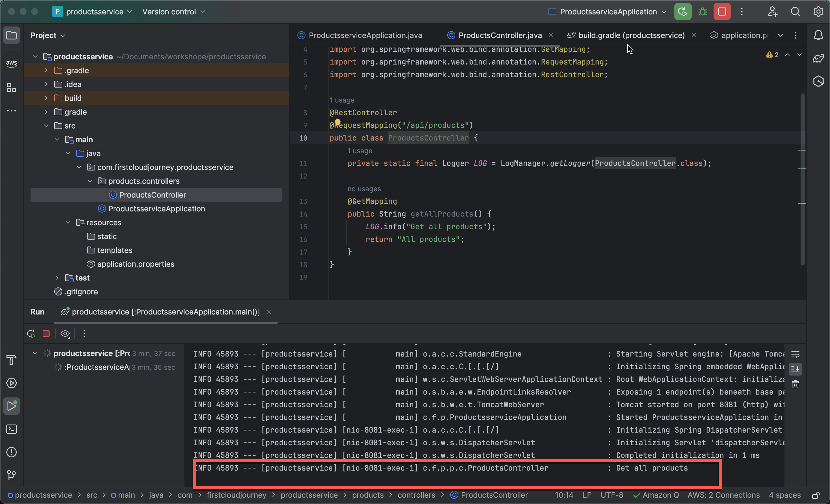Open the Code With Me icon
Image resolution: width=830 pixels, height=504 pixels.
(x=773, y=12)
